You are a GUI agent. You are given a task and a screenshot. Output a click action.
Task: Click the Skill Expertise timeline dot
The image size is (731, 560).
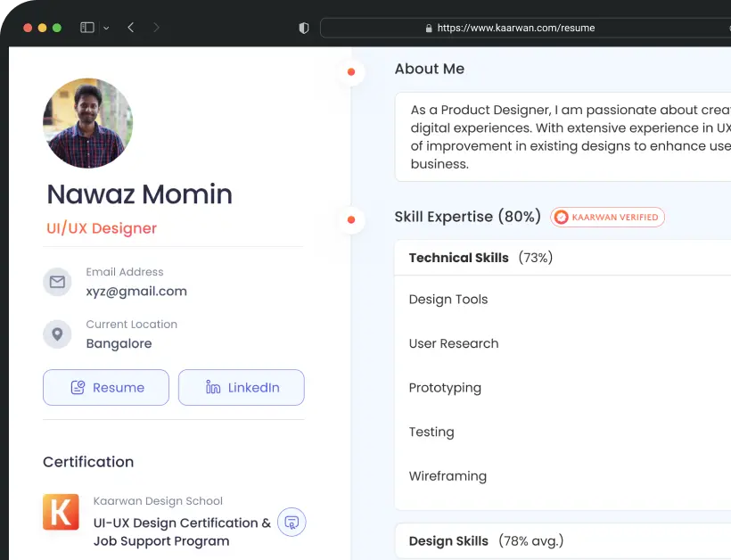(x=351, y=219)
